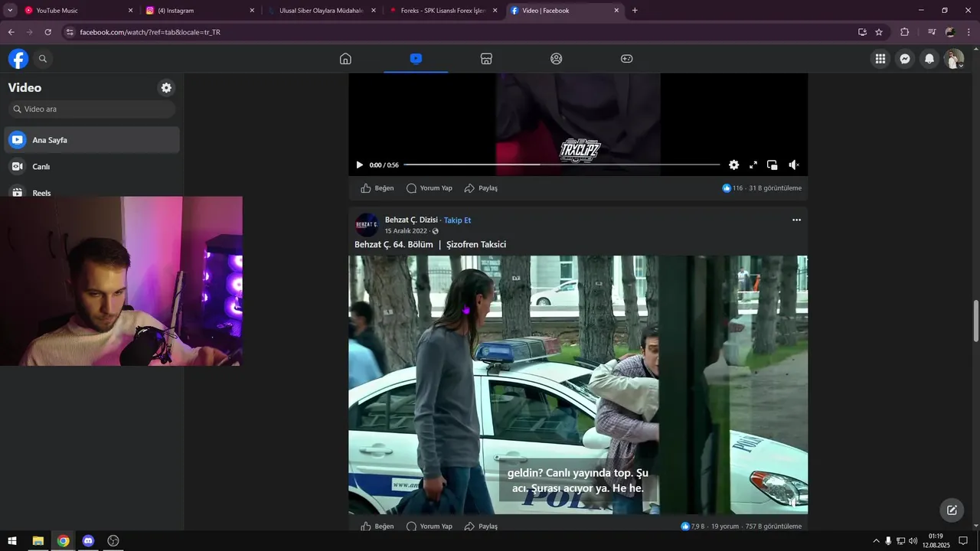
Task: View the 116 reactions on top video
Action: [733, 188]
